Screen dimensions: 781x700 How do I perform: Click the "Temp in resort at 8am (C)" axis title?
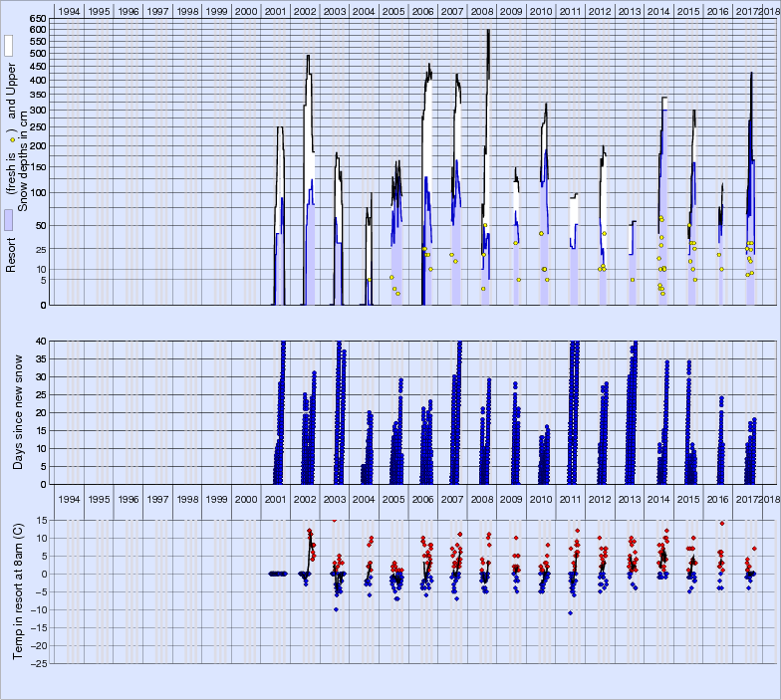(20, 589)
